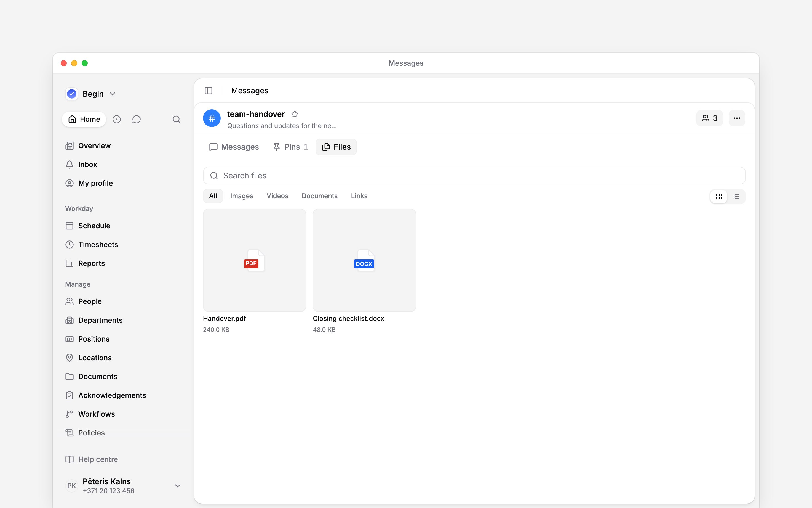Open the Positions page
812x508 pixels.
coord(123,339)
